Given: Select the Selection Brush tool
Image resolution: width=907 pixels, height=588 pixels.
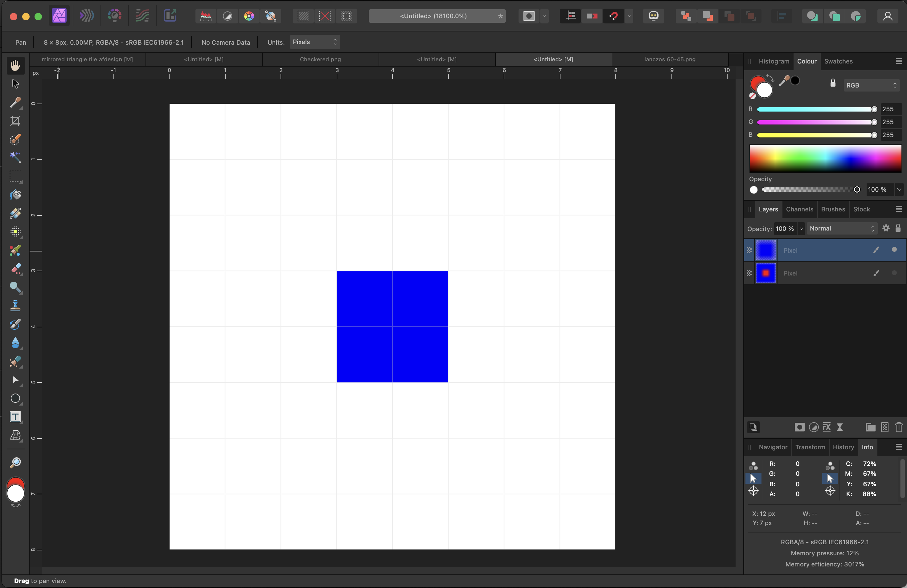Looking at the screenshot, I should click(15, 139).
